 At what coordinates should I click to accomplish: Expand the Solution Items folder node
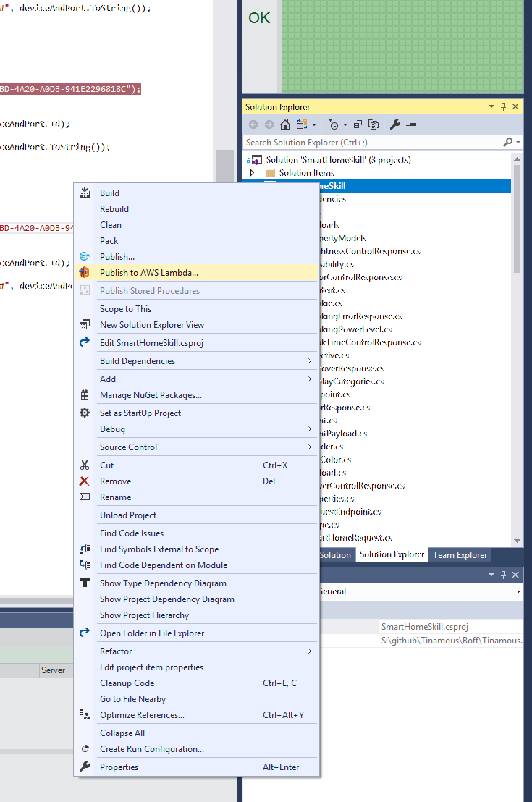click(253, 173)
